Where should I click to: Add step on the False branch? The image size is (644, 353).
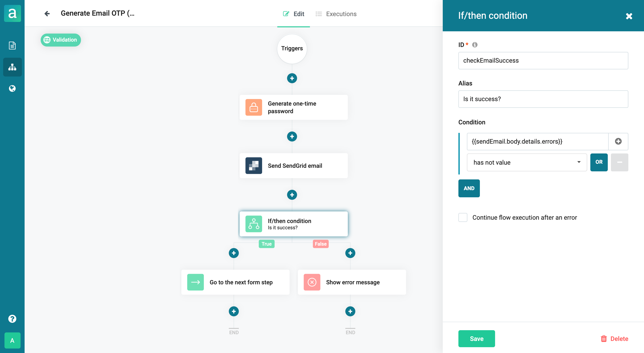pos(350,253)
